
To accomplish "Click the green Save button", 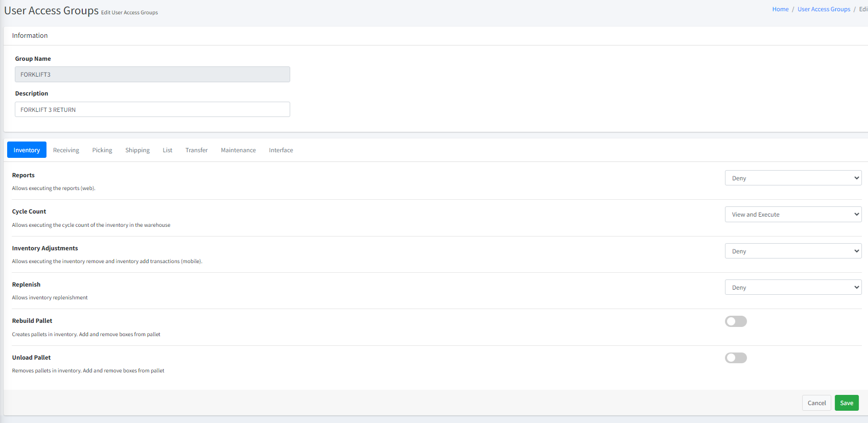I will [x=847, y=403].
